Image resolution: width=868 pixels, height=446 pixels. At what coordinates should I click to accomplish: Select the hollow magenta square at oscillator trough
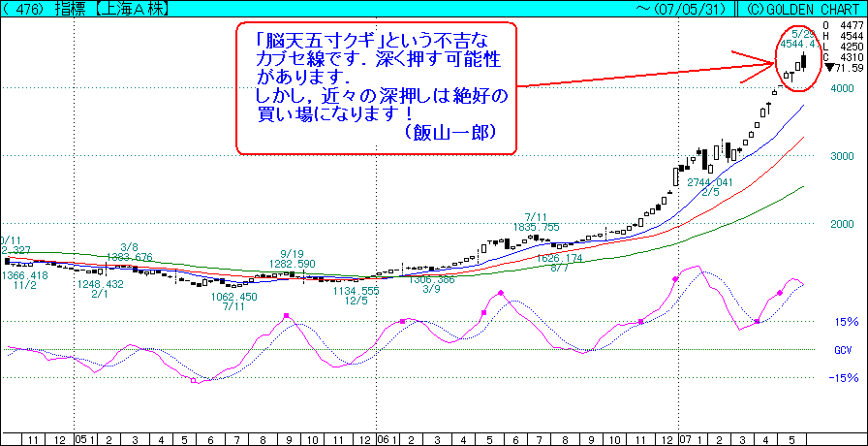[194, 381]
